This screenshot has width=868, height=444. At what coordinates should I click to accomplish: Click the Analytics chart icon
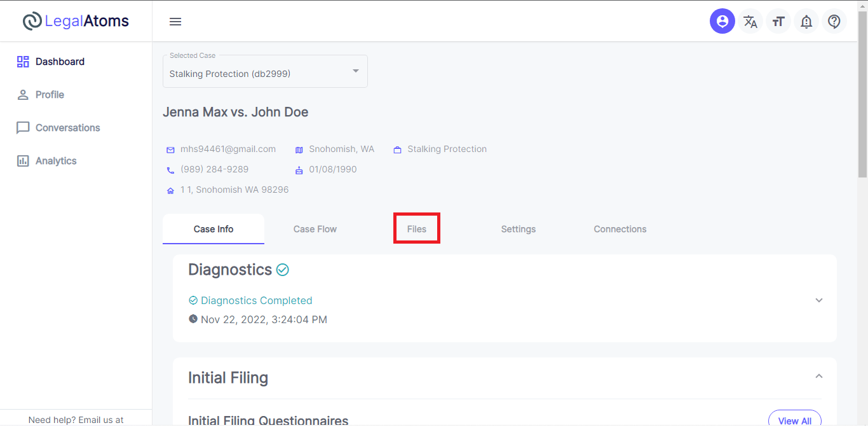pos(23,161)
